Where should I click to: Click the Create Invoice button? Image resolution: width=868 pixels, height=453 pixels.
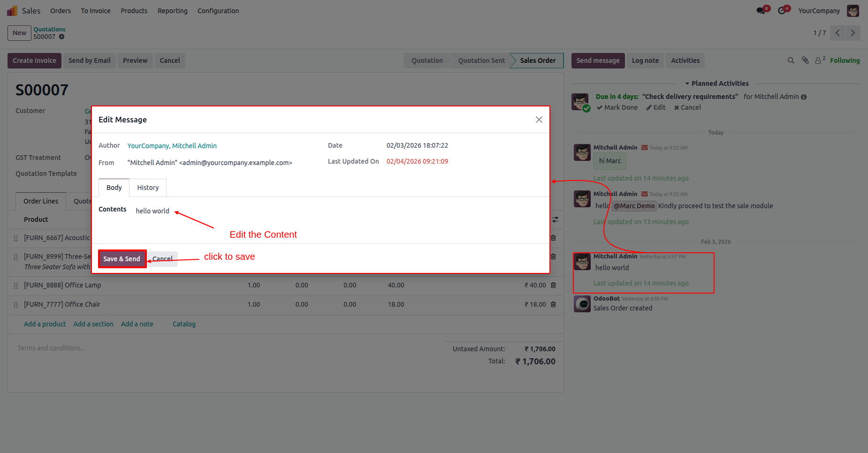[34, 60]
